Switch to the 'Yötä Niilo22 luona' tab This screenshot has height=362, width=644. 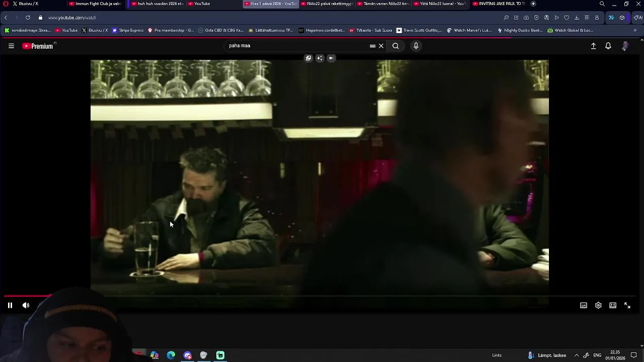440,4
